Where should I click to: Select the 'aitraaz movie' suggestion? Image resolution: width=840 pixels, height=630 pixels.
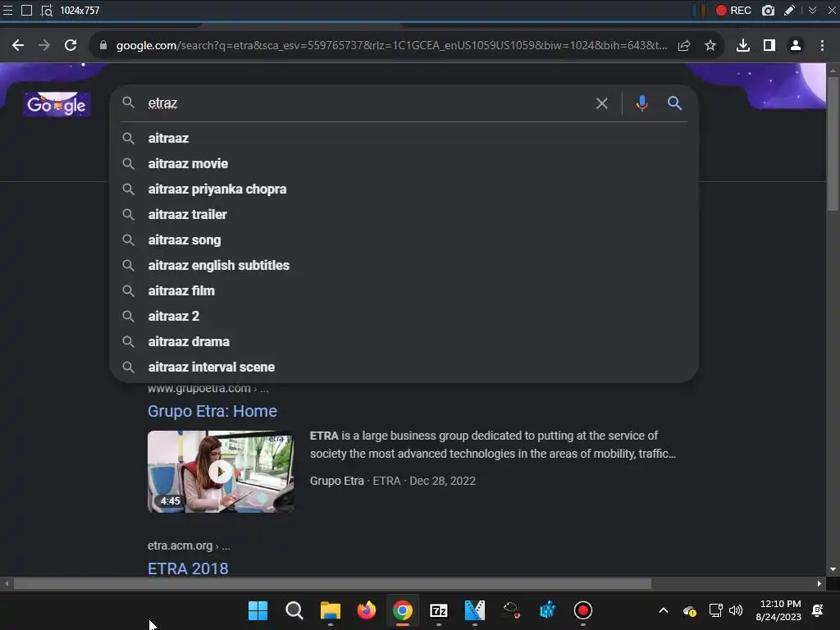[404, 163]
